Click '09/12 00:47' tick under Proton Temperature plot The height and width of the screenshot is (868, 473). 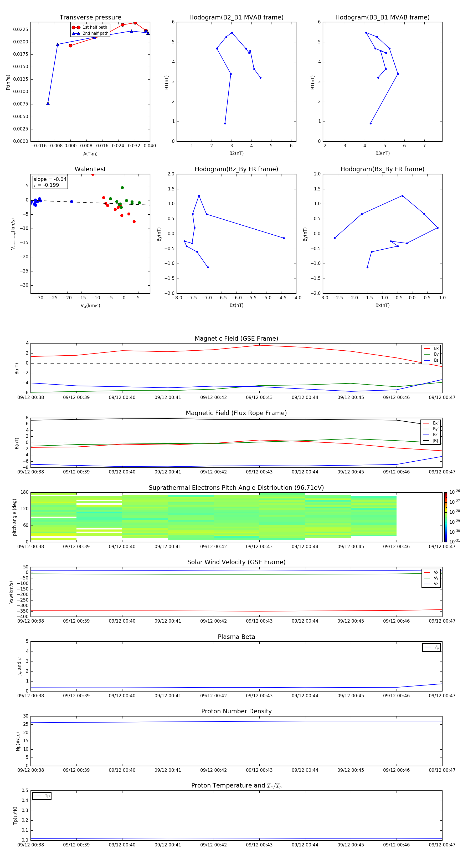[442, 845]
